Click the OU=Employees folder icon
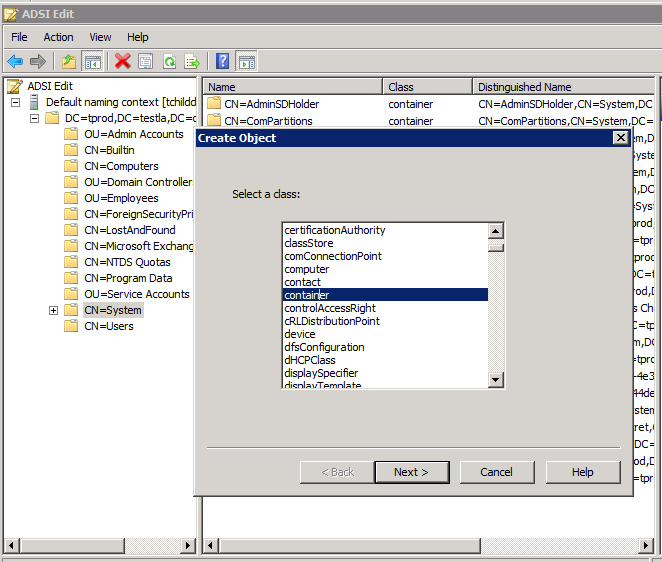Screen dimensions: 662x562 (x=71, y=198)
